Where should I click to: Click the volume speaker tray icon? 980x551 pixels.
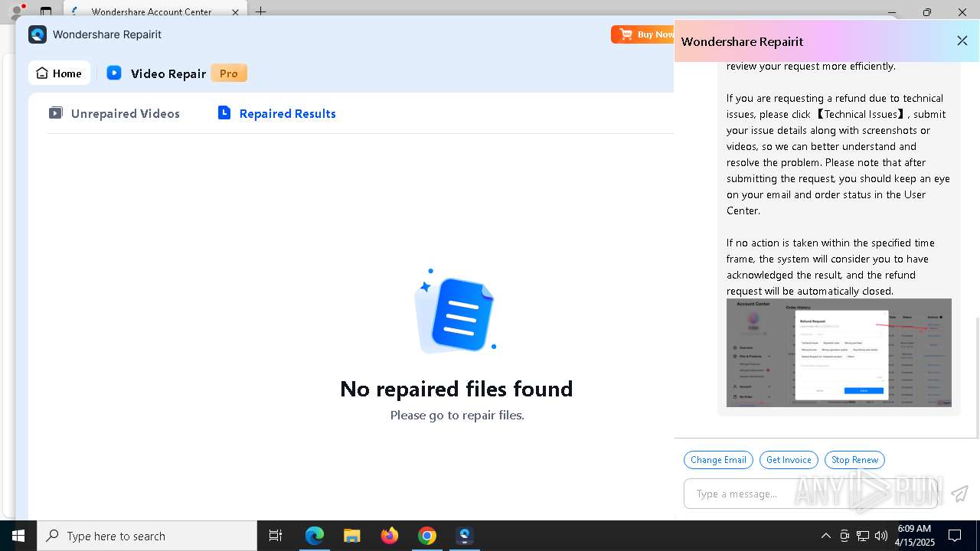pyautogui.click(x=881, y=536)
